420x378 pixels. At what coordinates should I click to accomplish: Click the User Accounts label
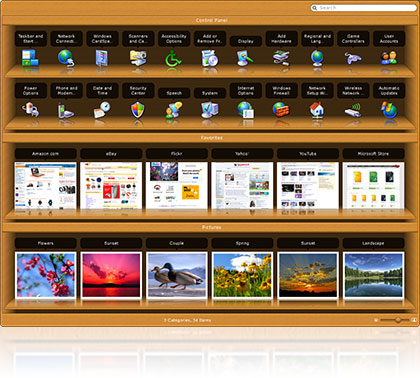pos(389,39)
